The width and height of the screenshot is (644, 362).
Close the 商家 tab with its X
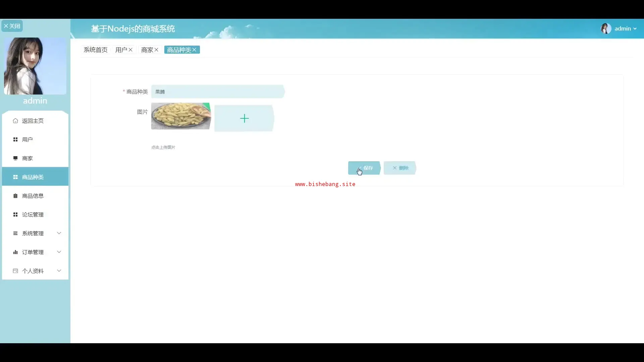156,50
